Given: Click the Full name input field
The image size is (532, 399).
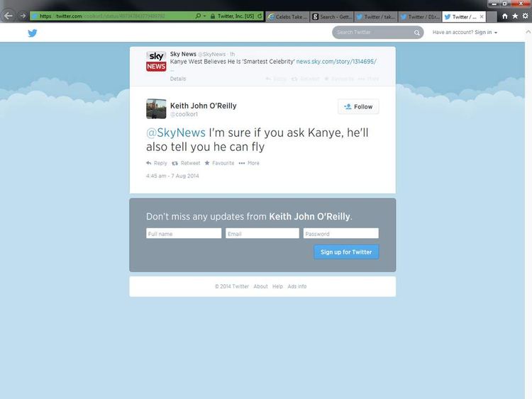Looking at the screenshot, I should (184, 233).
